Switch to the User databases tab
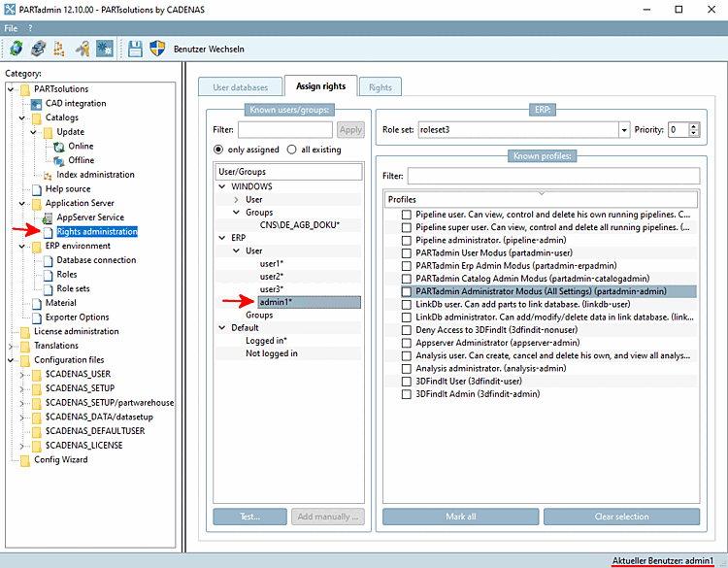Image resolution: width=728 pixels, height=568 pixels. click(240, 87)
